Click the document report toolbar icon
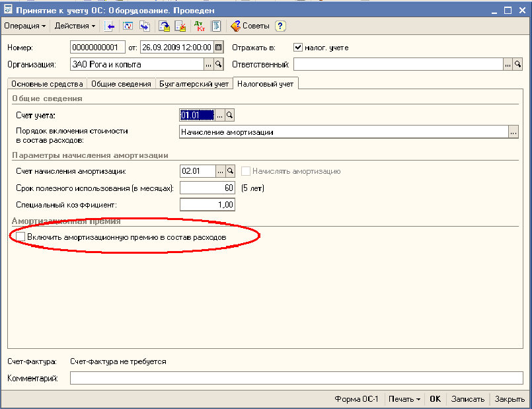Screen dimensions: 532x409 tap(215, 26)
